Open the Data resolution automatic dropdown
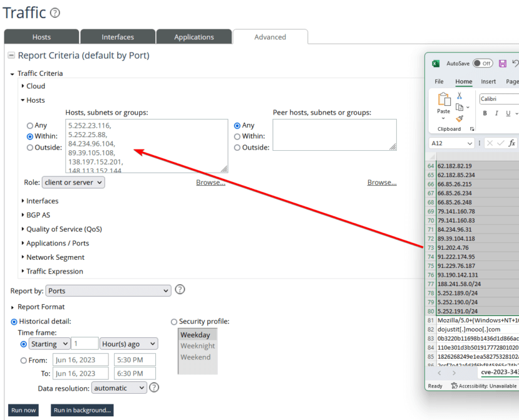This screenshot has width=519, height=420. tap(119, 388)
